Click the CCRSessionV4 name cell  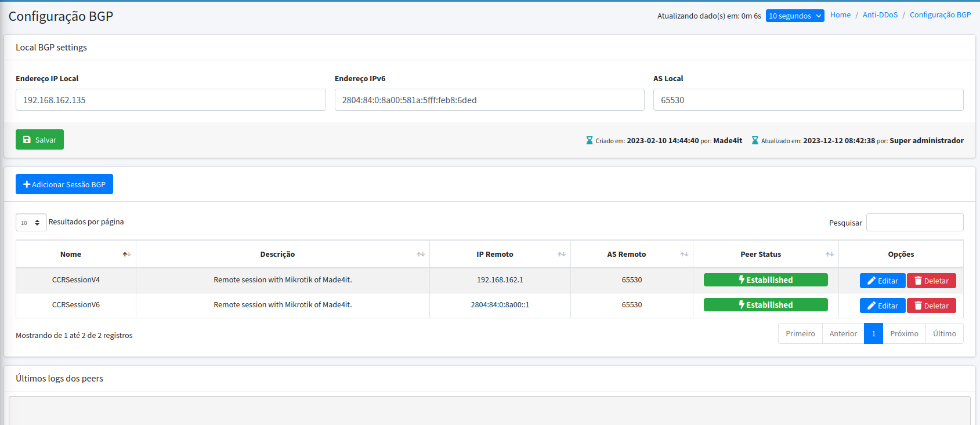point(76,280)
